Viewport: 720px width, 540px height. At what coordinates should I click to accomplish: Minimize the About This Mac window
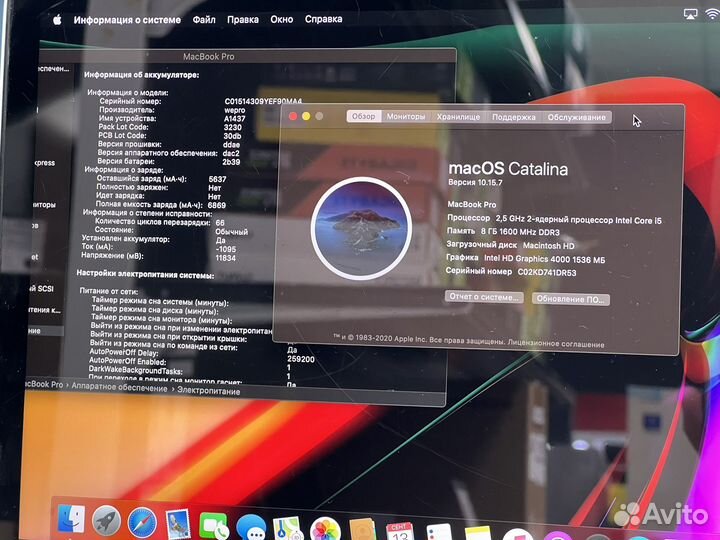click(x=306, y=116)
